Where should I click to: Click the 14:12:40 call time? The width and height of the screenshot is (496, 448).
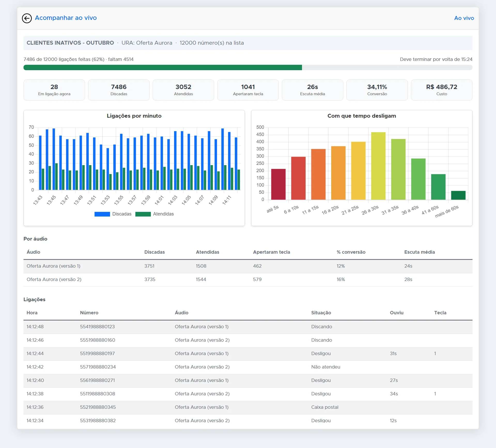click(x=35, y=380)
